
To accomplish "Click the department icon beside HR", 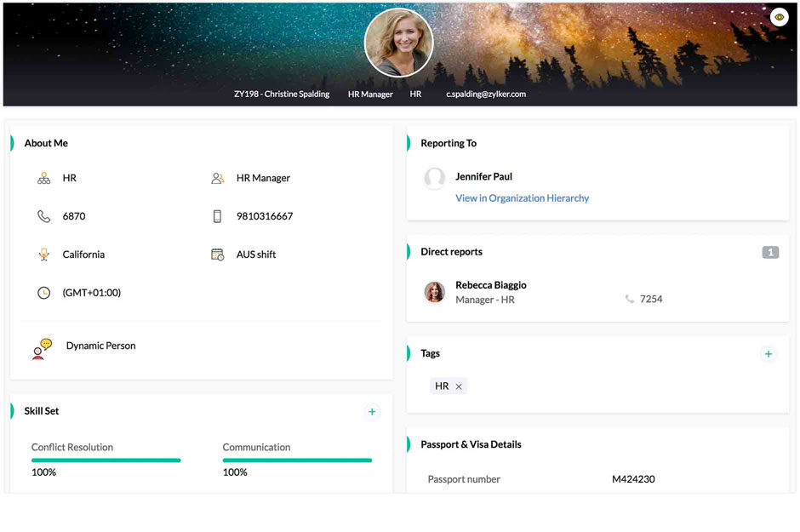I will tap(44, 178).
